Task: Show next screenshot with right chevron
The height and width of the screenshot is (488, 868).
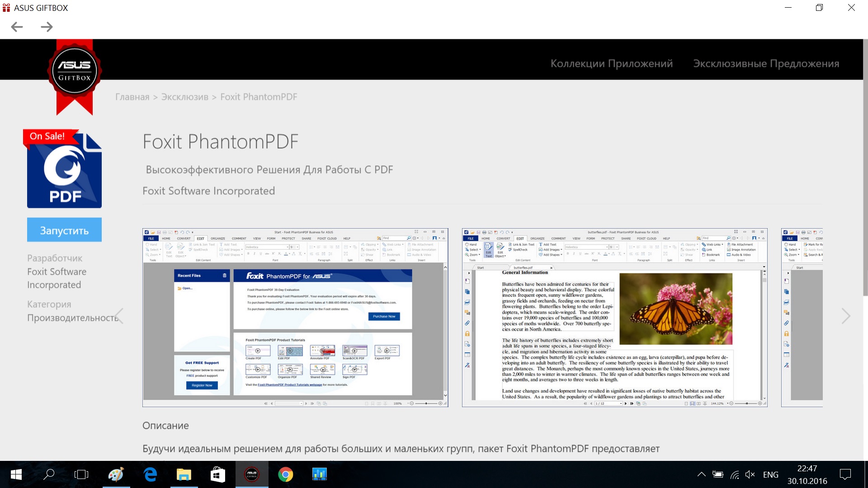Action: pyautogui.click(x=846, y=316)
